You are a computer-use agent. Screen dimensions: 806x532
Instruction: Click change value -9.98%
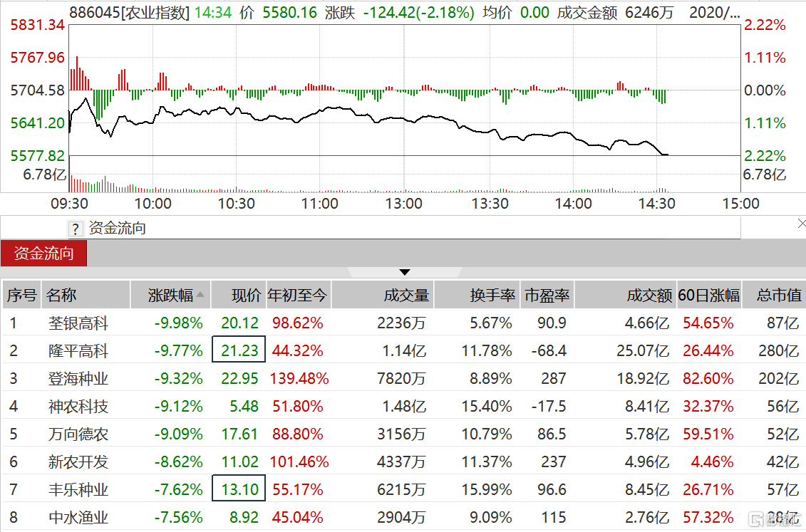tap(178, 323)
